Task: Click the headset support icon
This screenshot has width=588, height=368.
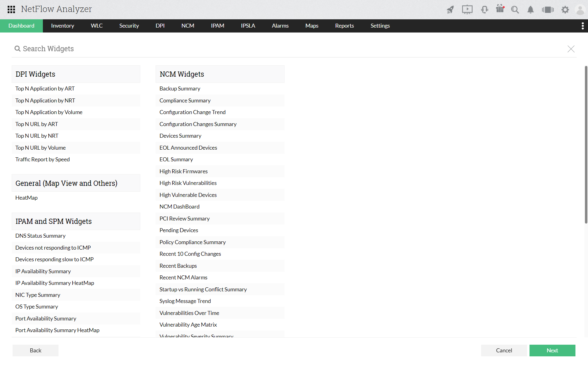Action: click(x=484, y=10)
